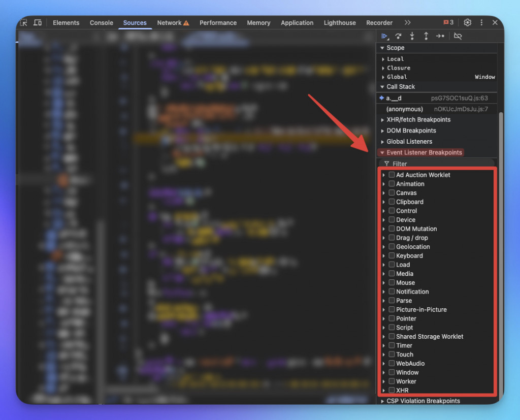Viewport: 520px width, 420px height.
Task: Show more tabs via the double-chevron
Action: pos(408,22)
